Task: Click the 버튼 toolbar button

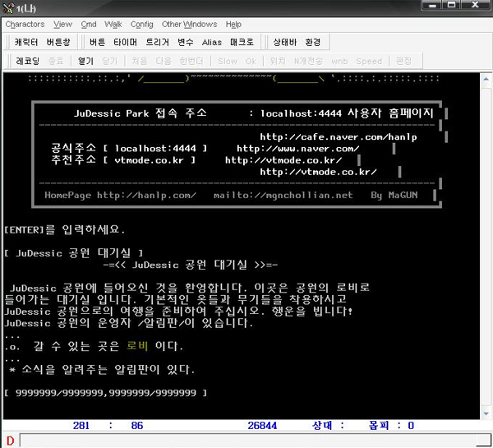Action: (97, 42)
